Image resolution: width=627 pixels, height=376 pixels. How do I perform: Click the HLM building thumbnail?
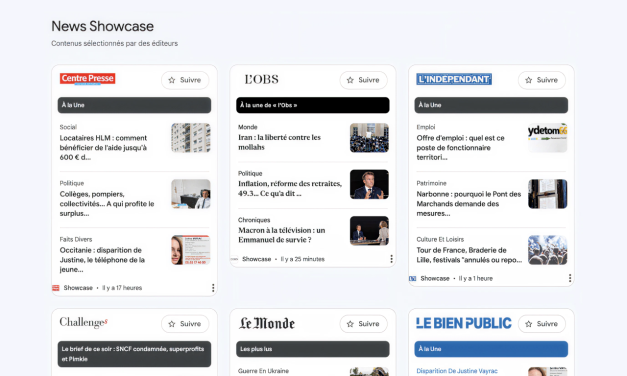click(x=191, y=138)
